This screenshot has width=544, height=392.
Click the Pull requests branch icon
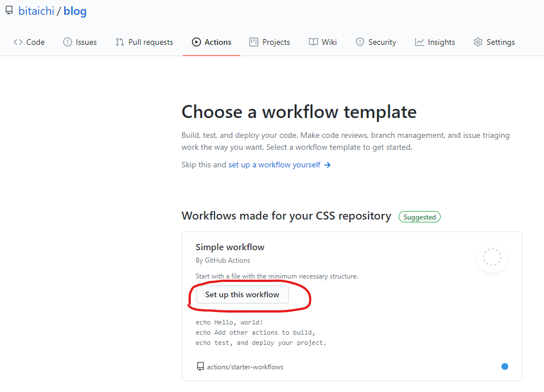point(120,42)
